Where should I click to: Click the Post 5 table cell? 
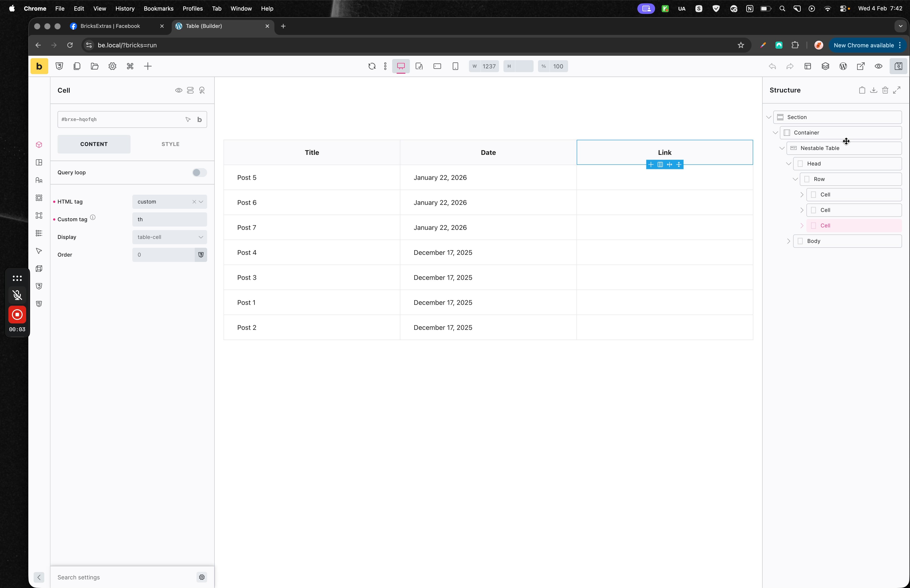312,178
